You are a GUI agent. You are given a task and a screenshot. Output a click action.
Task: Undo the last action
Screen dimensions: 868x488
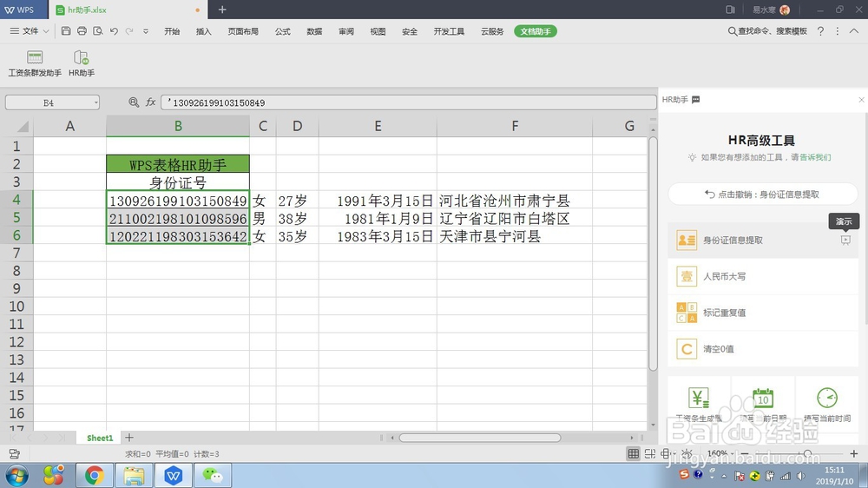[x=114, y=31]
